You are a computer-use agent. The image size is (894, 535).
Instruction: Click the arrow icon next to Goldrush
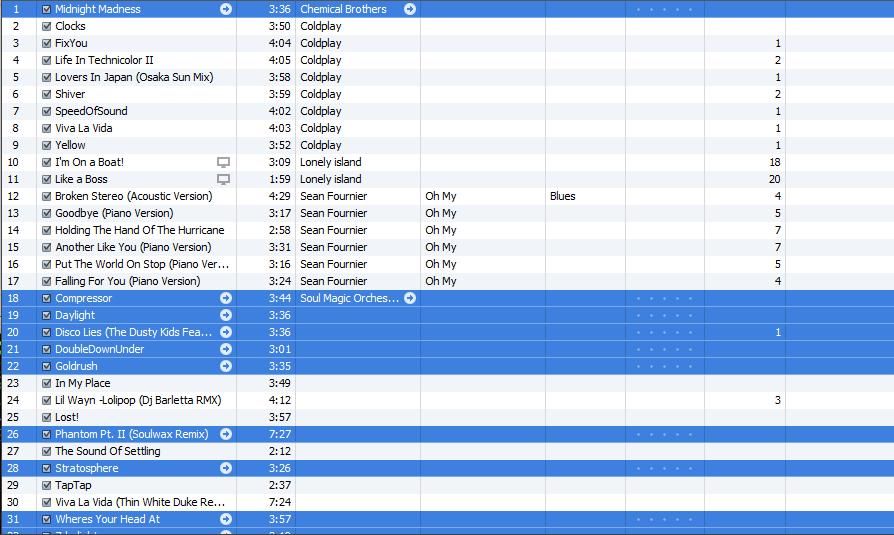(x=226, y=366)
